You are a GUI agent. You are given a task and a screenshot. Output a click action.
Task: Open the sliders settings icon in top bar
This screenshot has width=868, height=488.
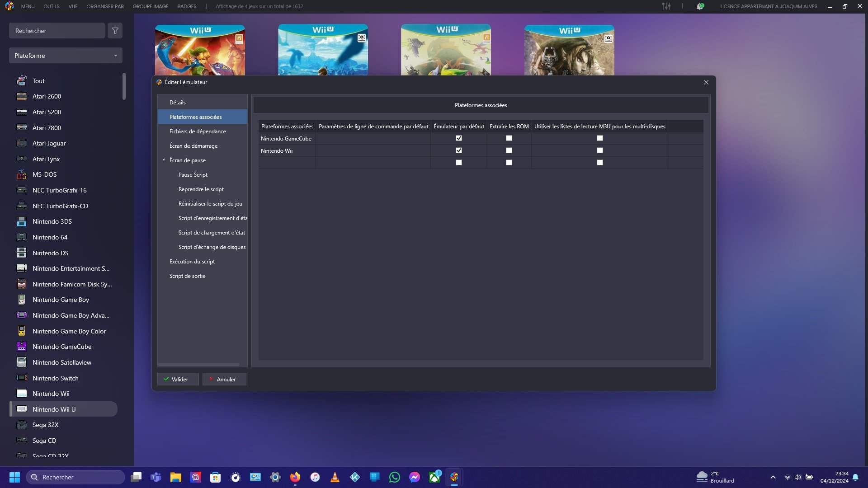pos(666,6)
